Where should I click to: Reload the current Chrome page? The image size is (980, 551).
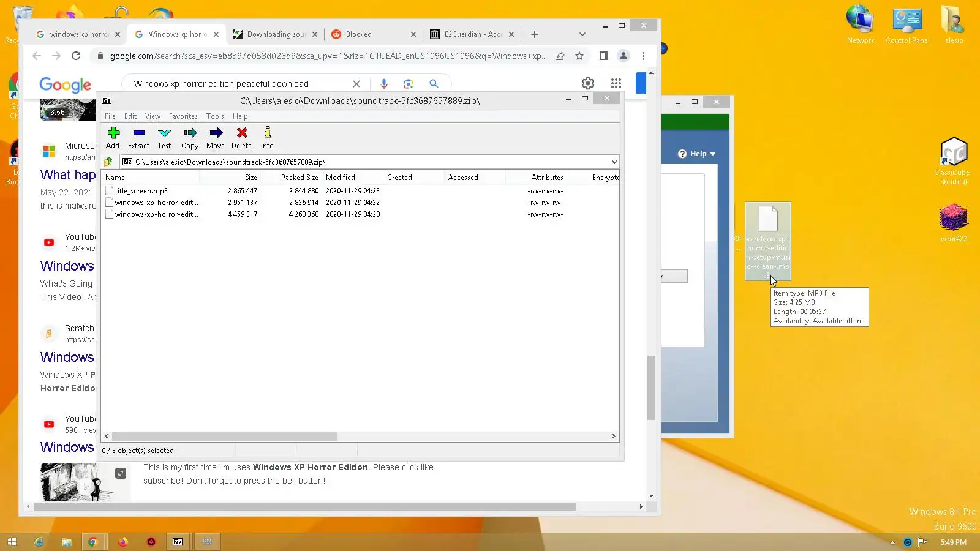76,56
